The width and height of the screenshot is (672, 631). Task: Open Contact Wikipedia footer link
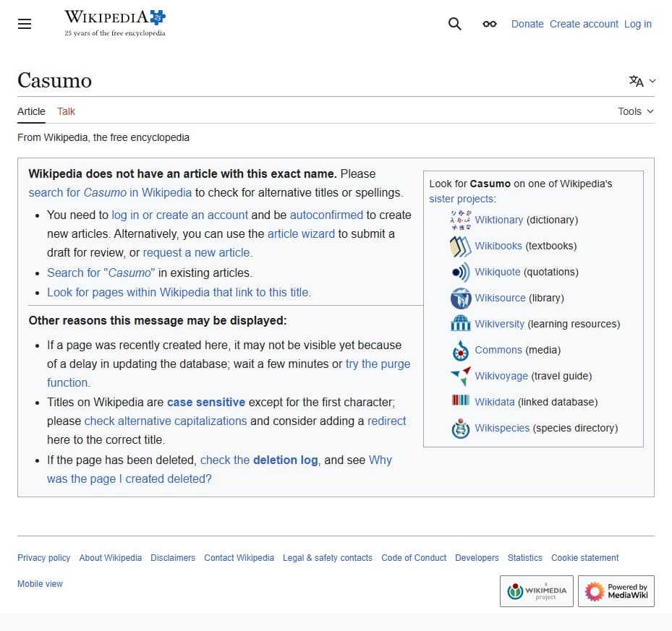tap(239, 558)
